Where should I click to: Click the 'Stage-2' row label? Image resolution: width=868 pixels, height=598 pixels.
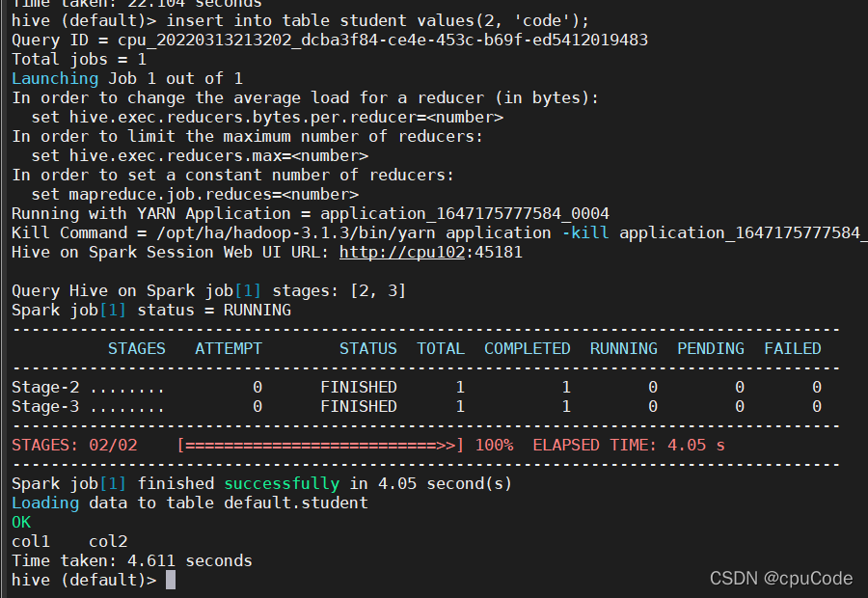pyautogui.click(x=45, y=387)
